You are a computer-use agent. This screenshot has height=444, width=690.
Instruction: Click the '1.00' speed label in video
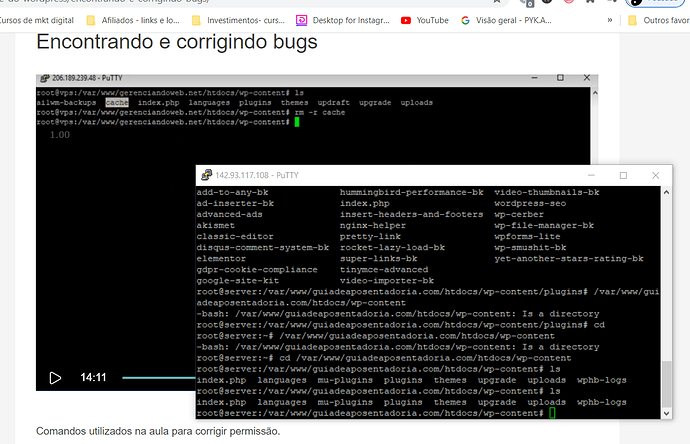[59, 135]
